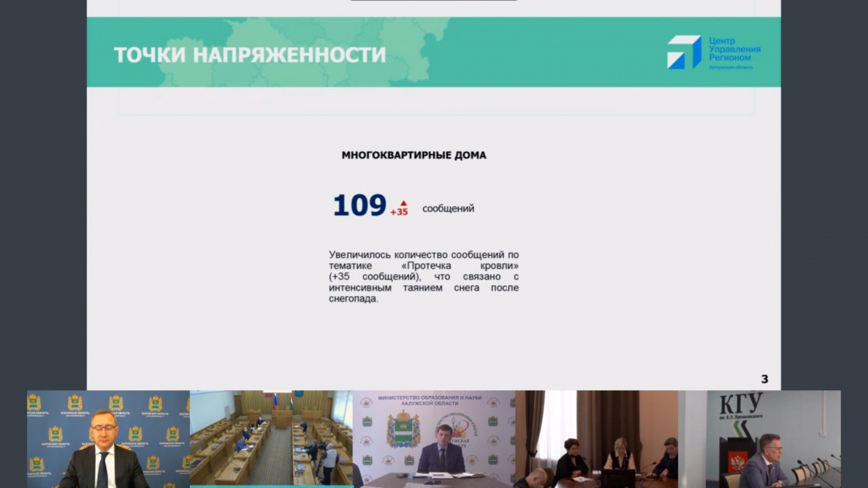Click the red upward triangle above +35

[403, 203]
